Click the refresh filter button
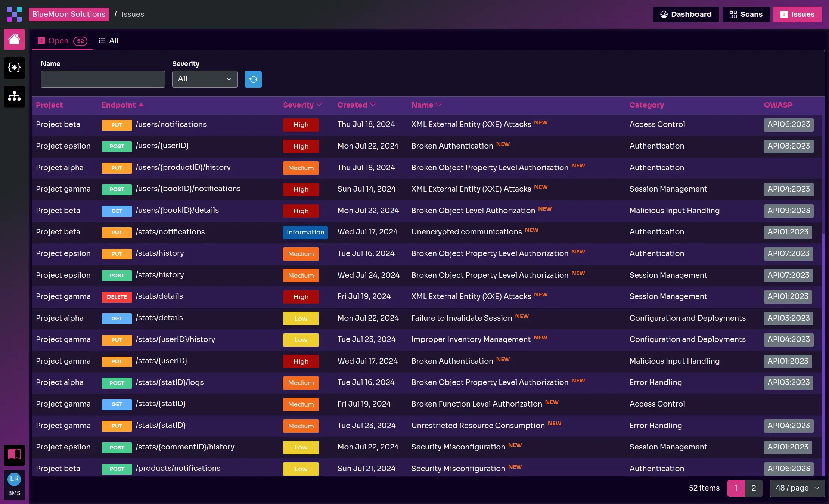 tap(253, 79)
